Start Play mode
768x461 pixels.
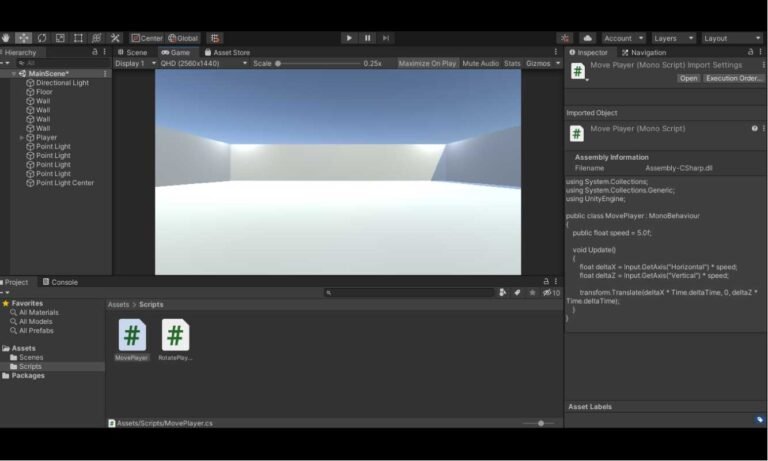click(x=349, y=38)
